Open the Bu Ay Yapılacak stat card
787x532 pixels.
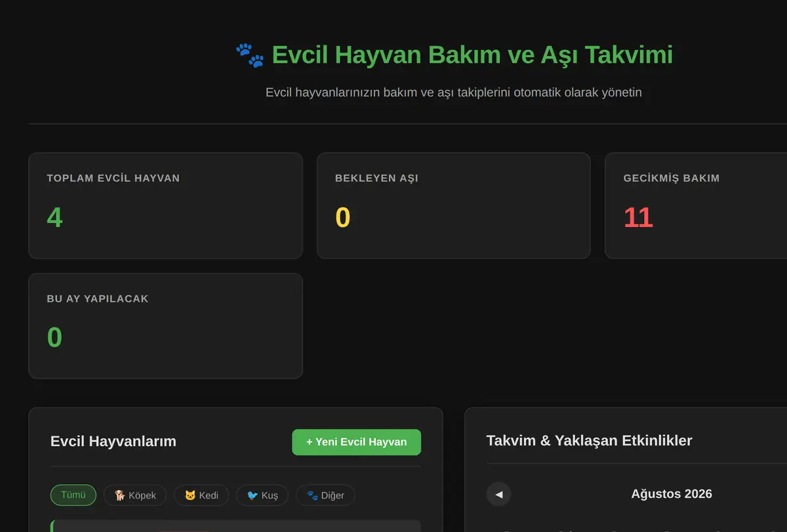(x=165, y=326)
